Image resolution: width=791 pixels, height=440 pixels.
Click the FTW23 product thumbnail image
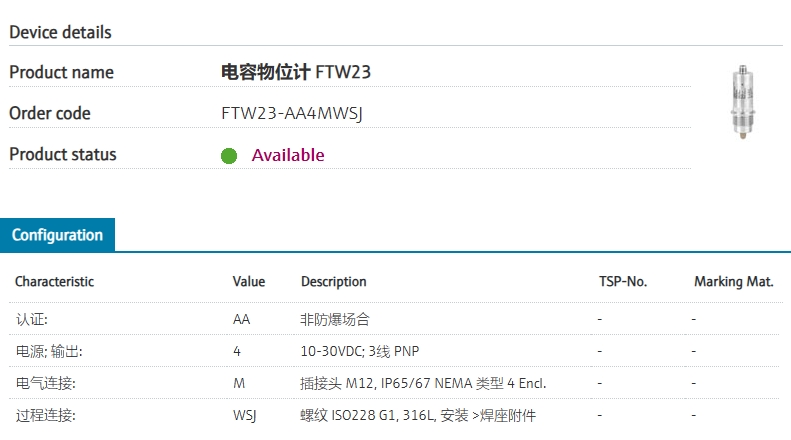tap(743, 101)
